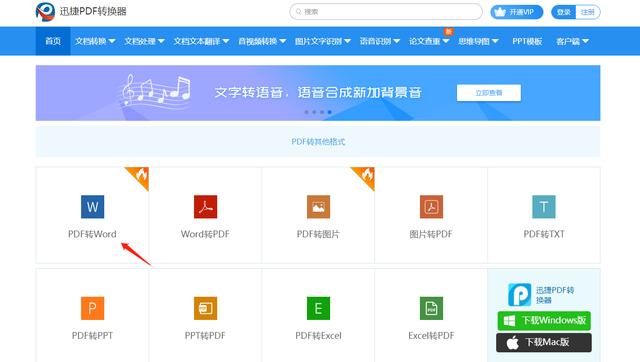640x362 pixels.
Task: Open the PDF转TXT T icon
Action: pyautogui.click(x=544, y=207)
